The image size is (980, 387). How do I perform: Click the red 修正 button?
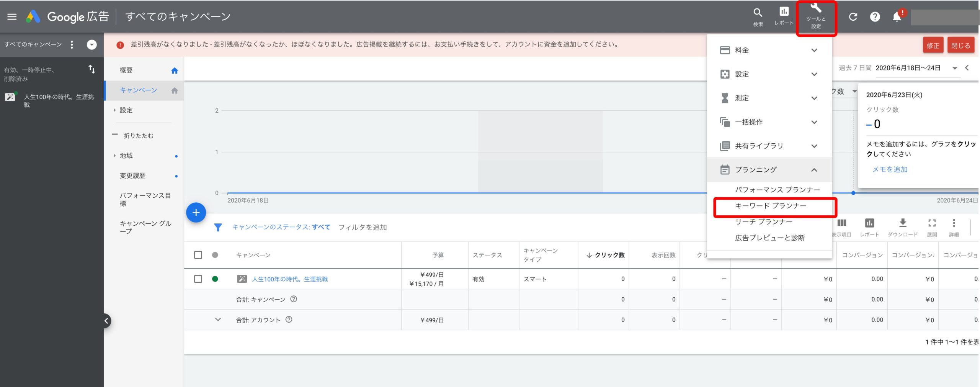(x=933, y=46)
